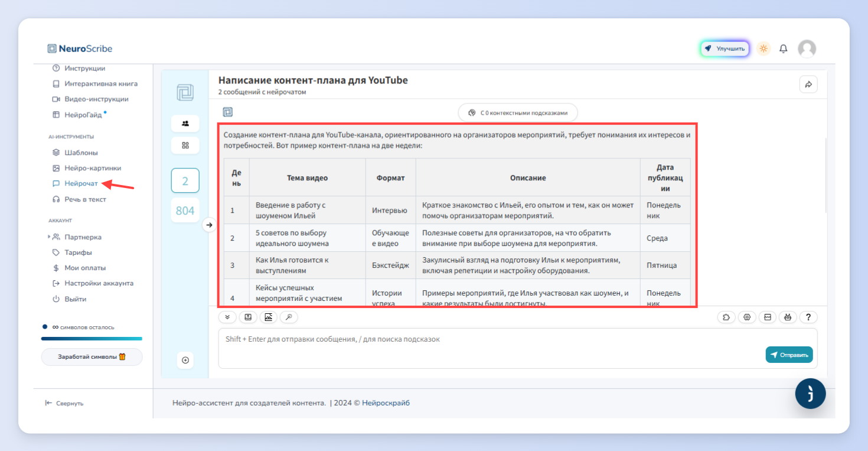Click the magic wand icon below chat
Screen dimensions: 868x451
289,317
